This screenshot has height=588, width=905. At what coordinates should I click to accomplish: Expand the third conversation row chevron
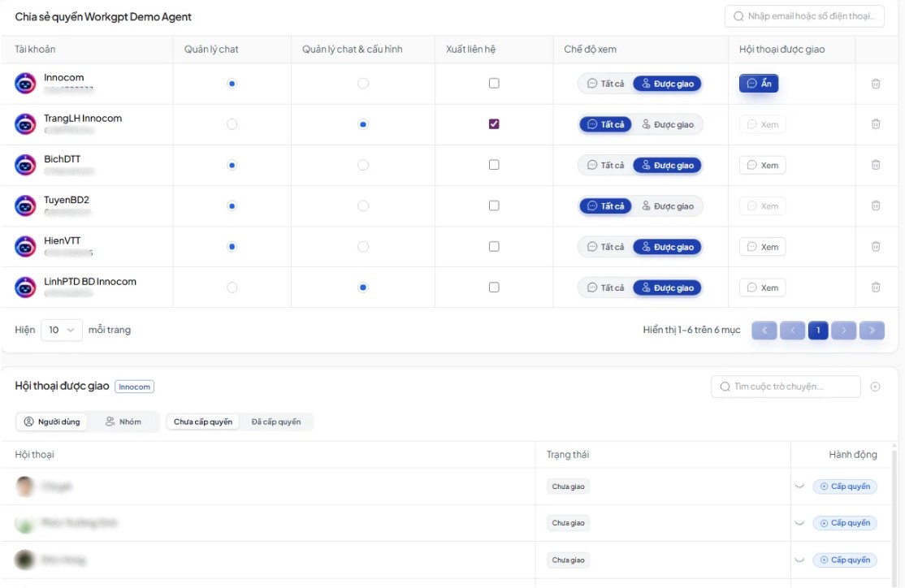click(x=799, y=560)
